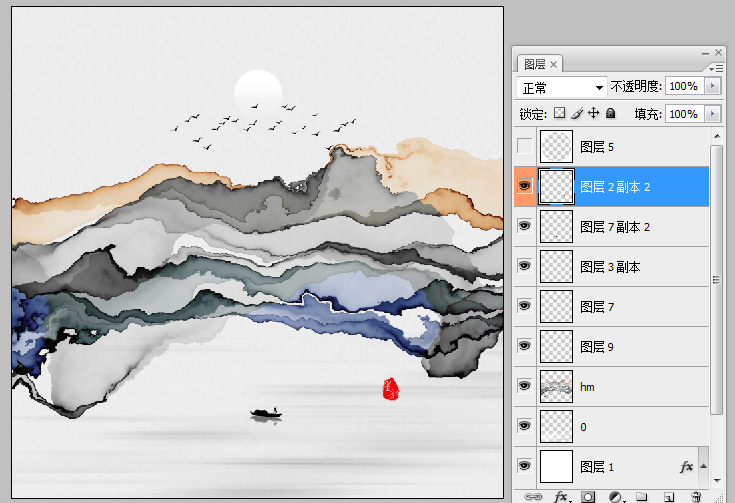Image resolution: width=735 pixels, height=503 pixels.
Task: Select the 图层 7 副本 2 layer
Action: click(615, 227)
